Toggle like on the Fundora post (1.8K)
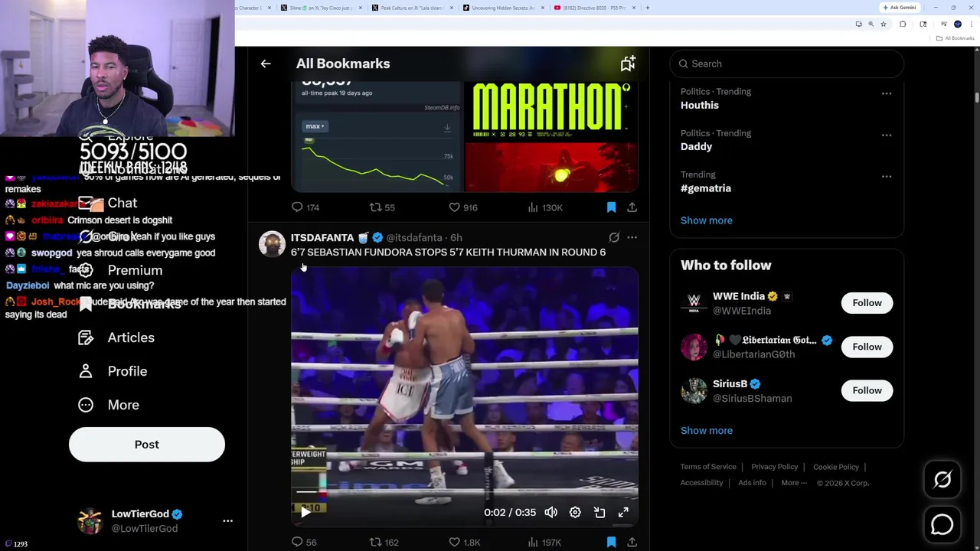Screen dimensions: 980x551 tap(465, 543)
